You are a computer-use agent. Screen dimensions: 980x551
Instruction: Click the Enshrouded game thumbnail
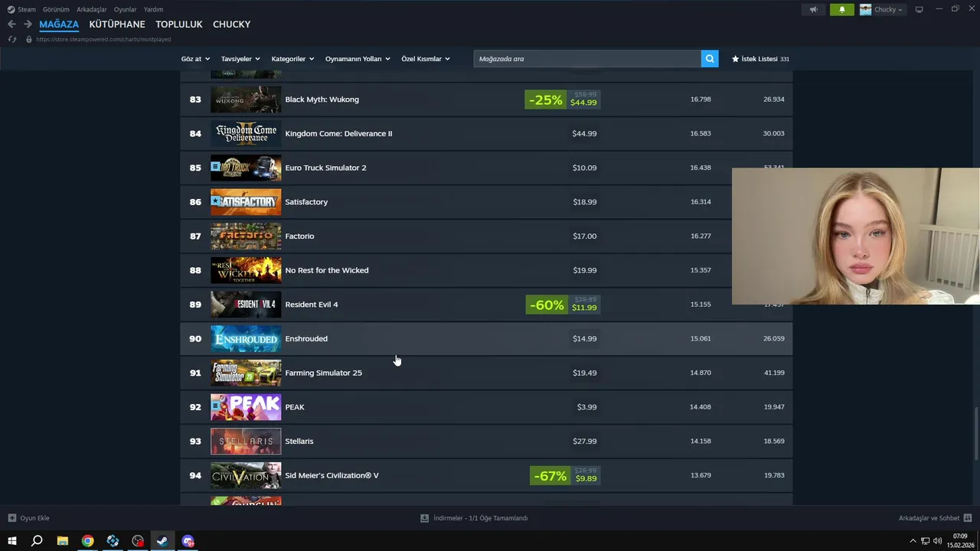[246, 339]
